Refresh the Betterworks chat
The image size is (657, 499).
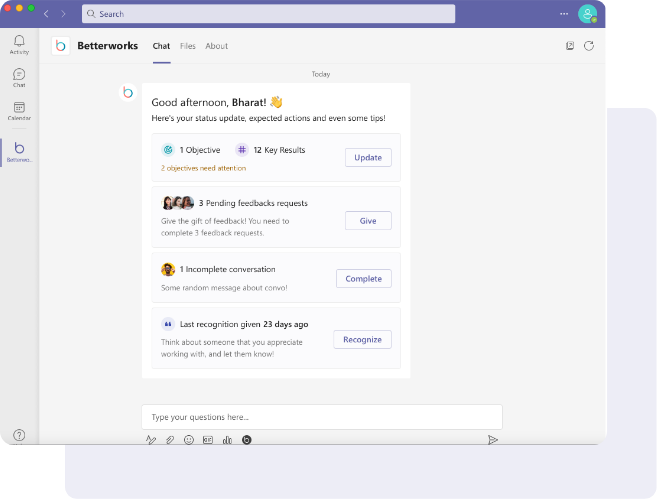(589, 46)
